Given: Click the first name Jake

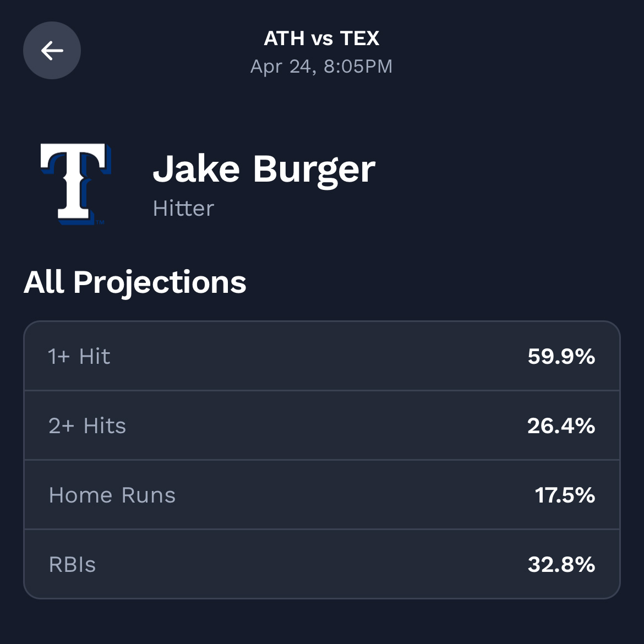Looking at the screenshot, I should 197,169.
